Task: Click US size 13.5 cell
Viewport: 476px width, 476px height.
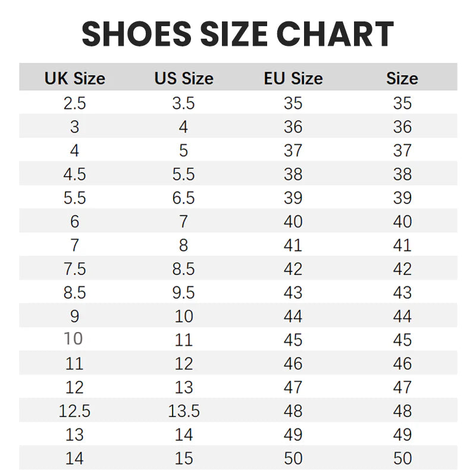Action: 184,411
